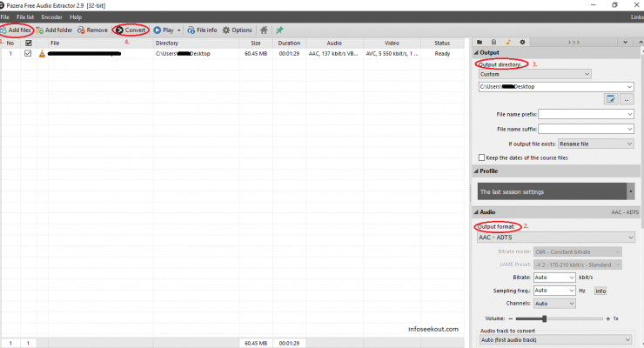Viewport: 644px width, 348px height.
Task: Click the home icon in the toolbar
Action: point(264,30)
